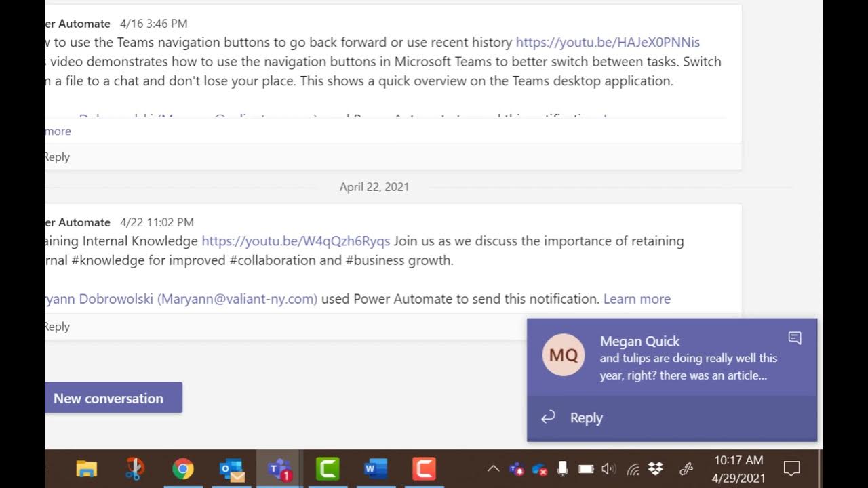Open File Explorer from the taskbar

click(x=86, y=468)
